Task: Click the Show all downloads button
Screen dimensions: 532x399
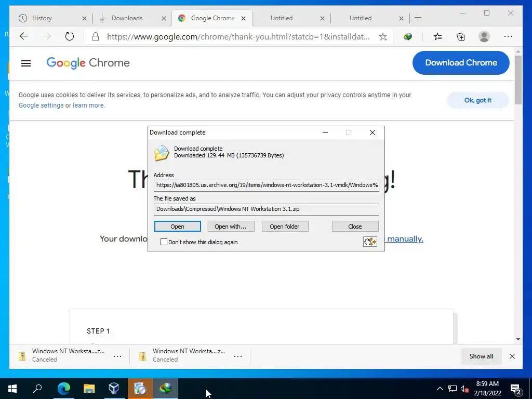Action: coord(481,356)
